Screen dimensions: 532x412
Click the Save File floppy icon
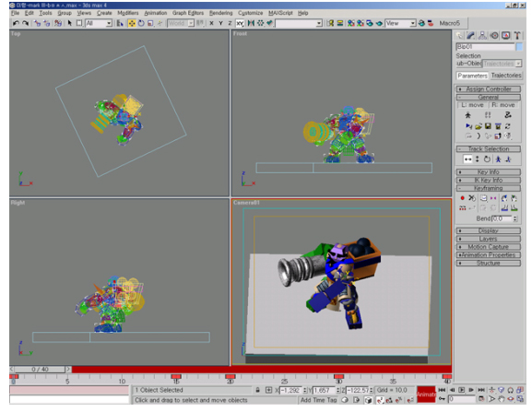[488, 126]
